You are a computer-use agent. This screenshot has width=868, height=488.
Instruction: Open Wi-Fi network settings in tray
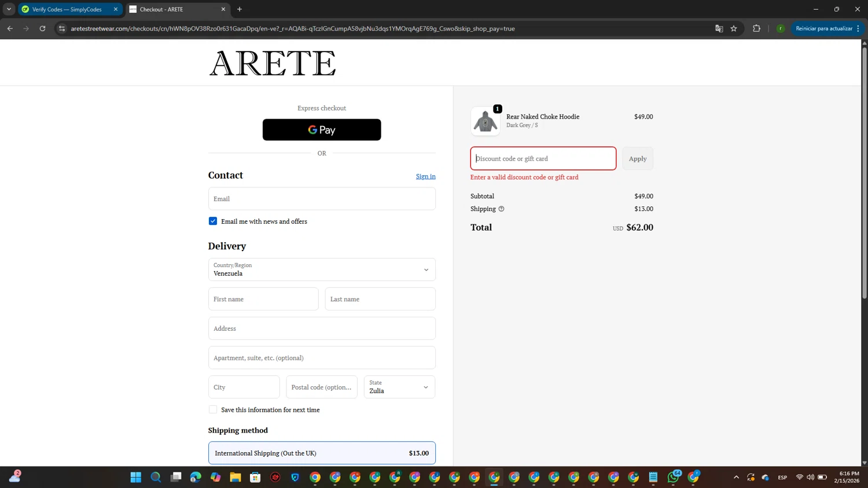800,477
